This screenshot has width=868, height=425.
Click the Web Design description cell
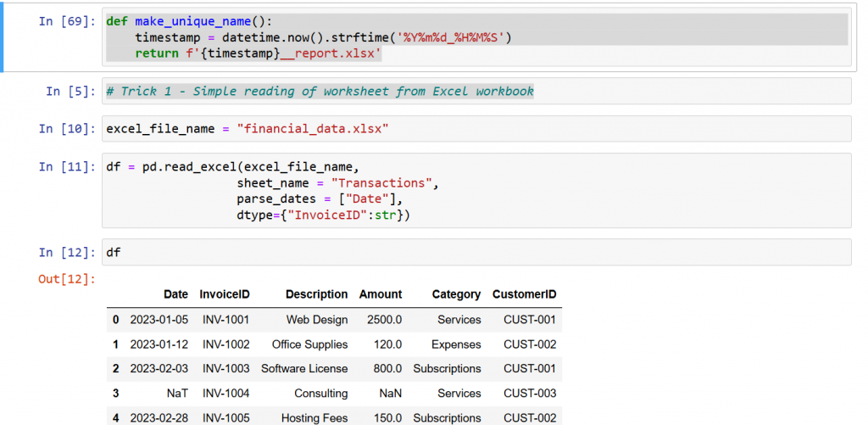(317, 320)
